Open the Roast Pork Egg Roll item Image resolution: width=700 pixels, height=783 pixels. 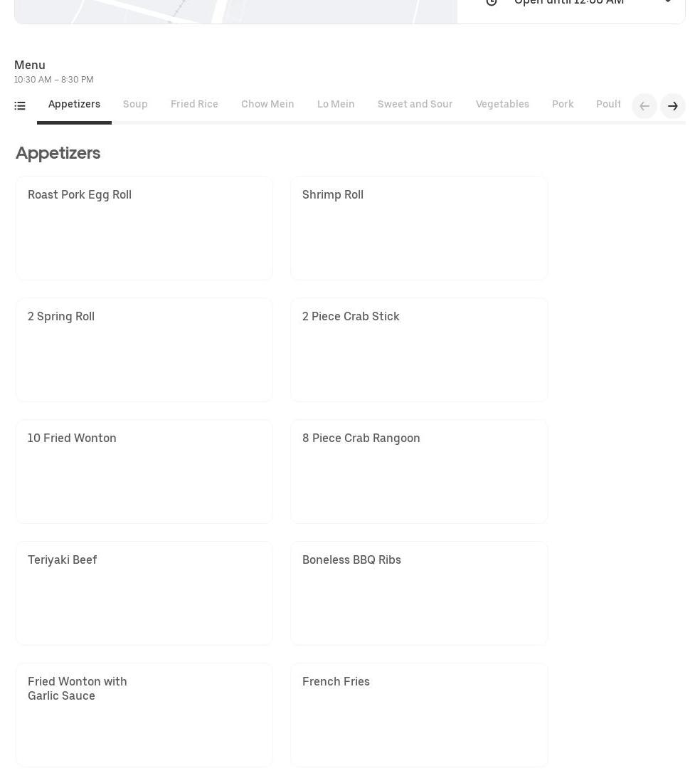tap(144, 228)
